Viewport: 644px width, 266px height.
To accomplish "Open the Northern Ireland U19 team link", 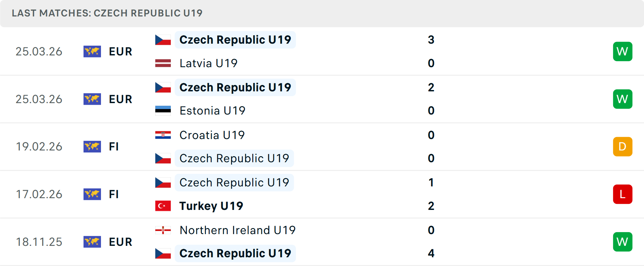I will point(237,230).
